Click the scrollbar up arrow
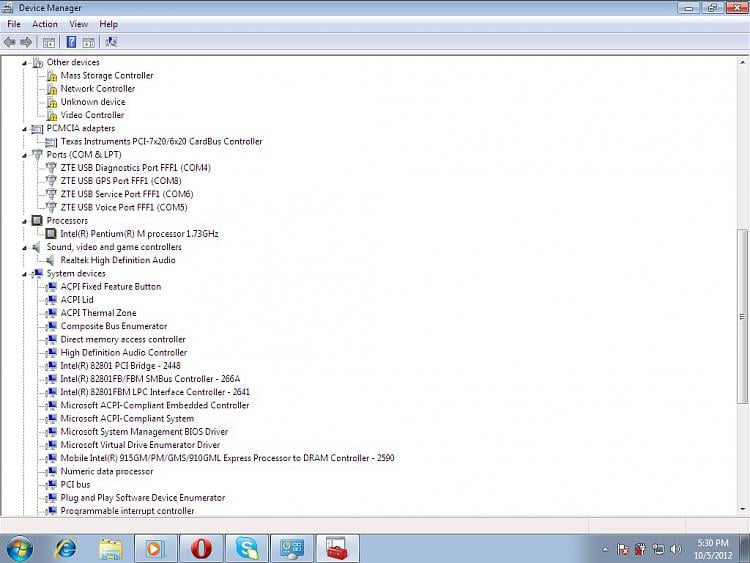This screenshot has width=750, height=563. point(742,62)
